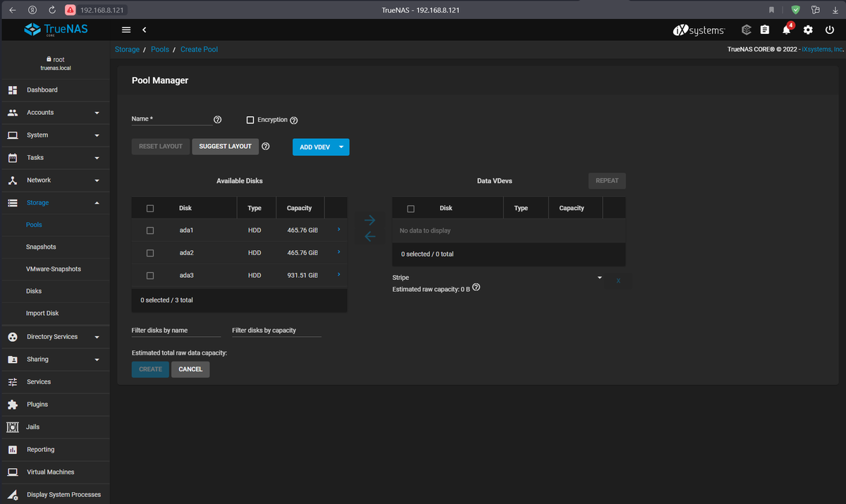
Task: Toggle the hamburger sidebar menu icon
Action: (126, 30)
